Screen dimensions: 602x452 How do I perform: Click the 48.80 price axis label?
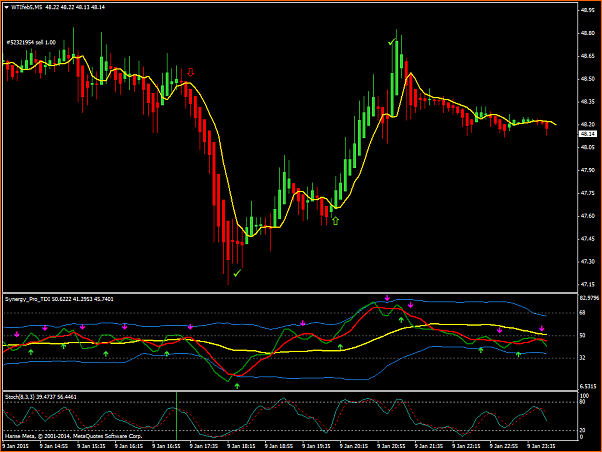tap(587, 33)
